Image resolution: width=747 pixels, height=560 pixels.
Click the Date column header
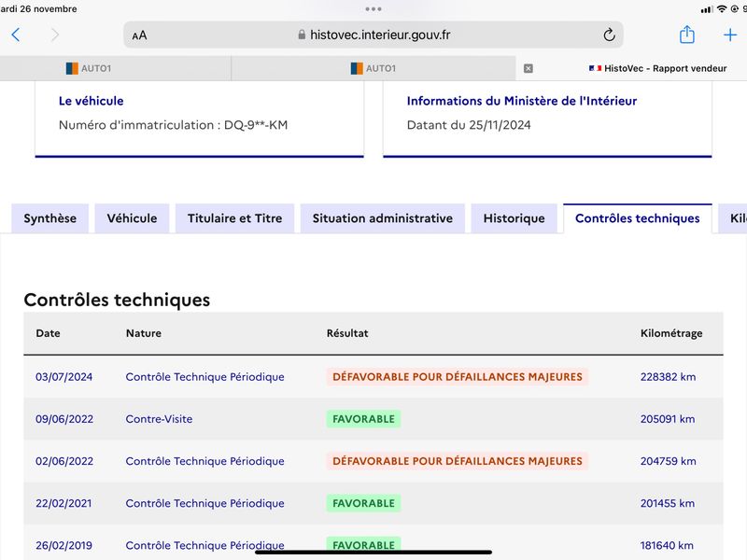point(49,333)
